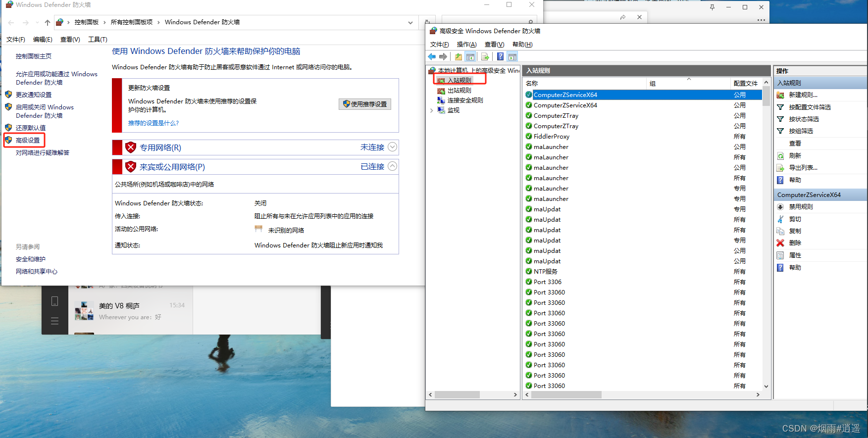Click 按状态筛选 filter action
The image size is (868, 438).
click(804, 119)
